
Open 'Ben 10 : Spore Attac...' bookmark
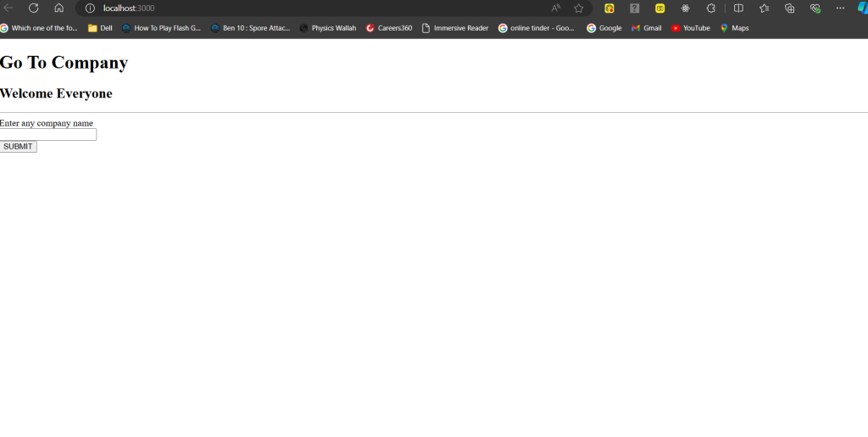[x=250, y=28]
